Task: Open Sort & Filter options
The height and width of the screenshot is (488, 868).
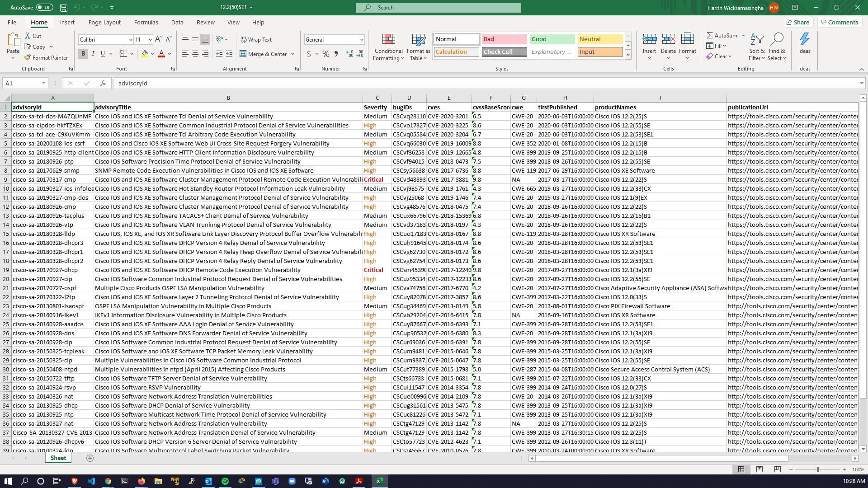Action: click(757, 47)
